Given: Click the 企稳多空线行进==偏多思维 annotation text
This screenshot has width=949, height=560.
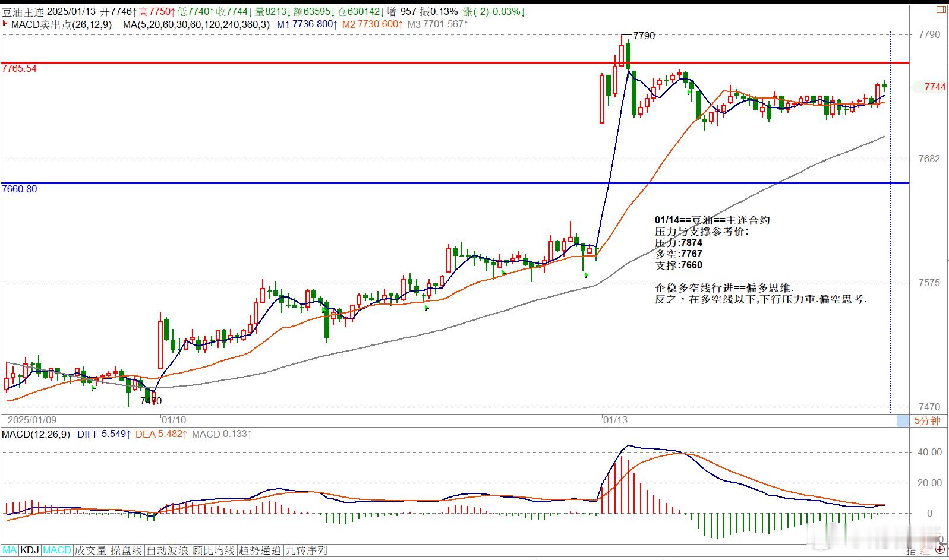Looking at the screenshot, I should (724, 288).
